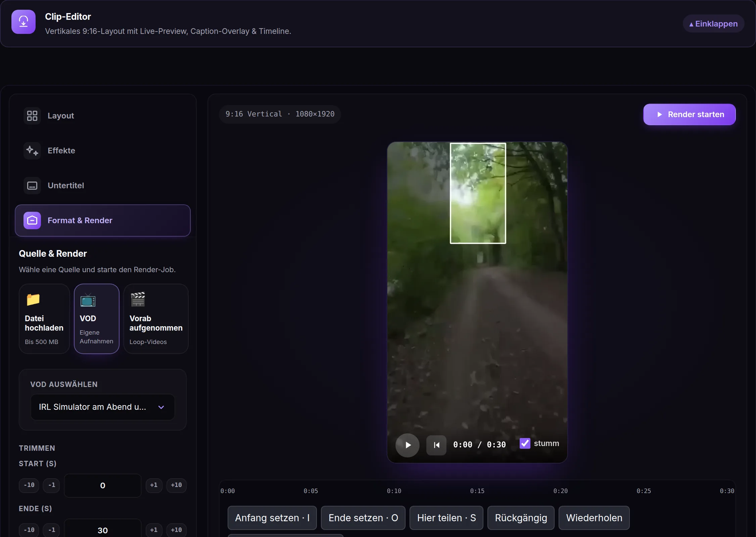The height and width of the screenshot is (537, 756).
Task: Decrease Start by 1 second
Action: pyautogui.click(x=51, y=485)
